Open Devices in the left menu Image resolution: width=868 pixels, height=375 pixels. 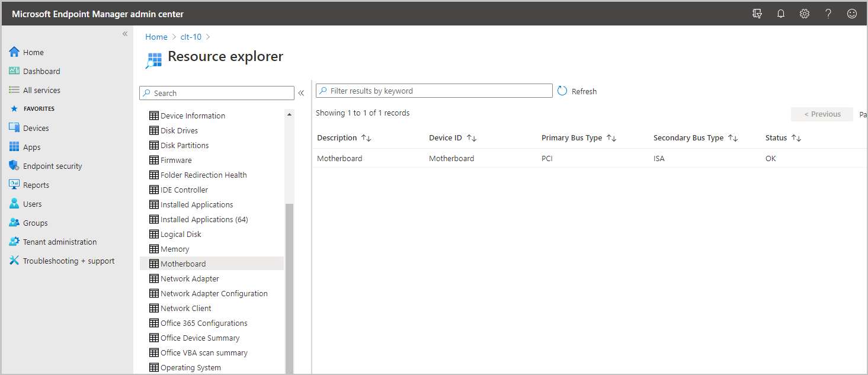coord(36,128)
